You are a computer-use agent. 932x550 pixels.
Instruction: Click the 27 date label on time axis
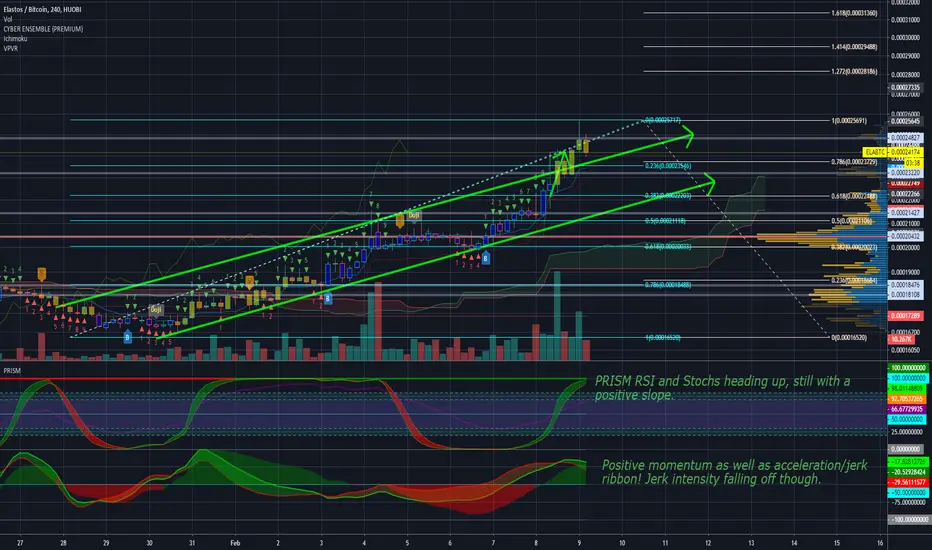click(20, 543)
